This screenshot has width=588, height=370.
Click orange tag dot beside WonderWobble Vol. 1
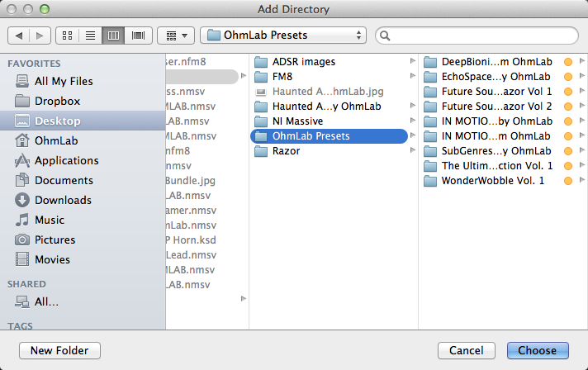[568, 181]
